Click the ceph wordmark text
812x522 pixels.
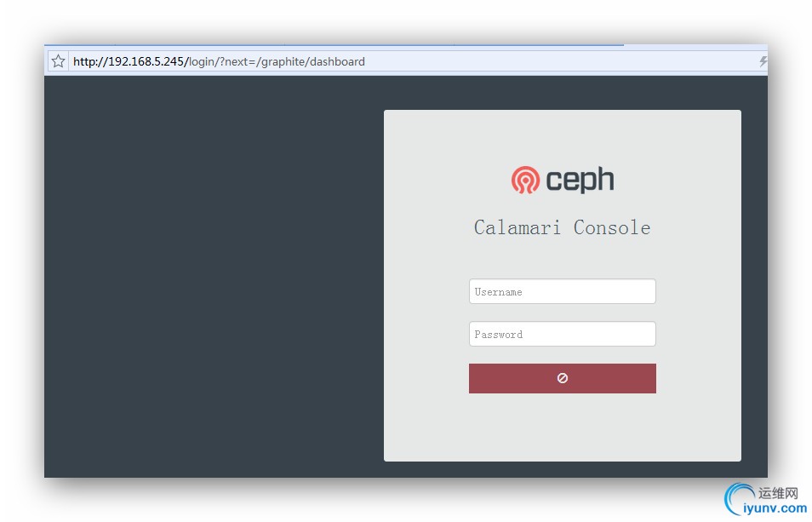click(x=580, y=181)
